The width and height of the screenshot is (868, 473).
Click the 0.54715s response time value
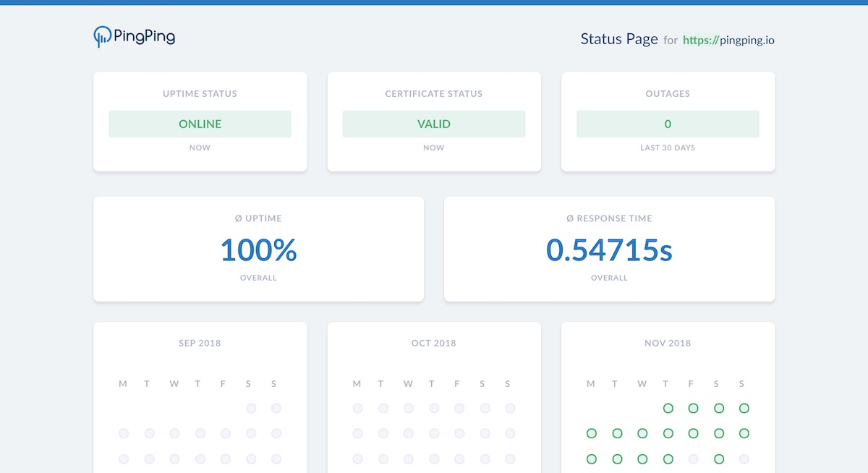click(609, 250)
